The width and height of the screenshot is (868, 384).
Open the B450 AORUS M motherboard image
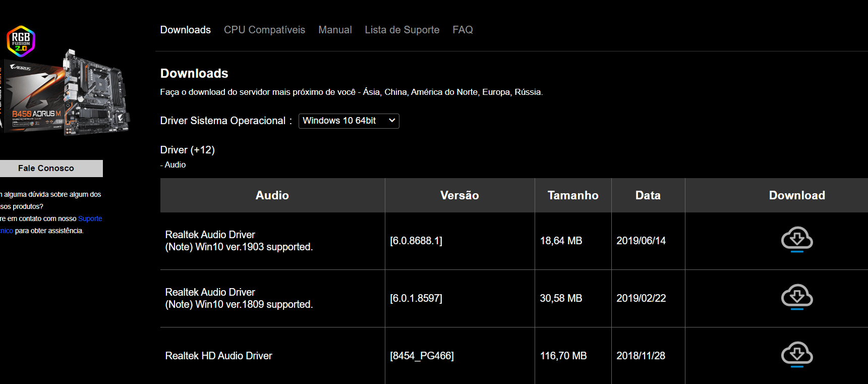coord(66,93)
